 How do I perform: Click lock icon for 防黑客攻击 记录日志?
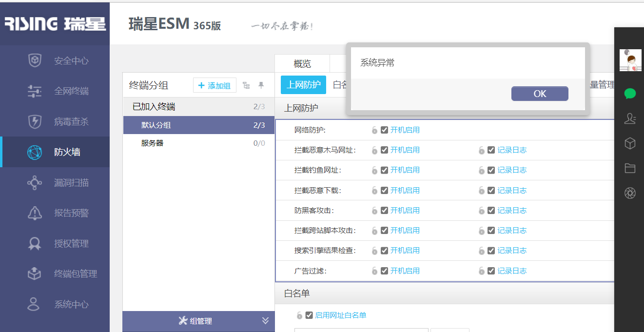pos(482,211)
